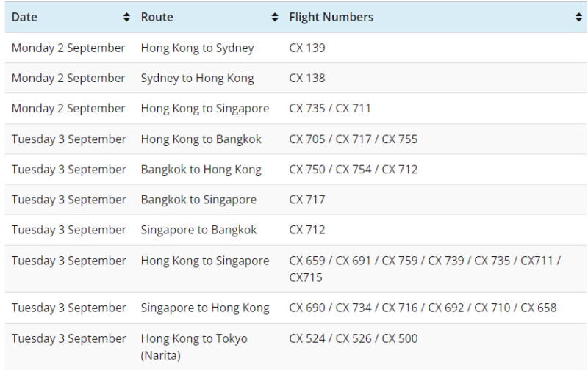Click the CX 139 flight number cell
This screenshot has width=588, height=370.
click(x=307, y=48)
